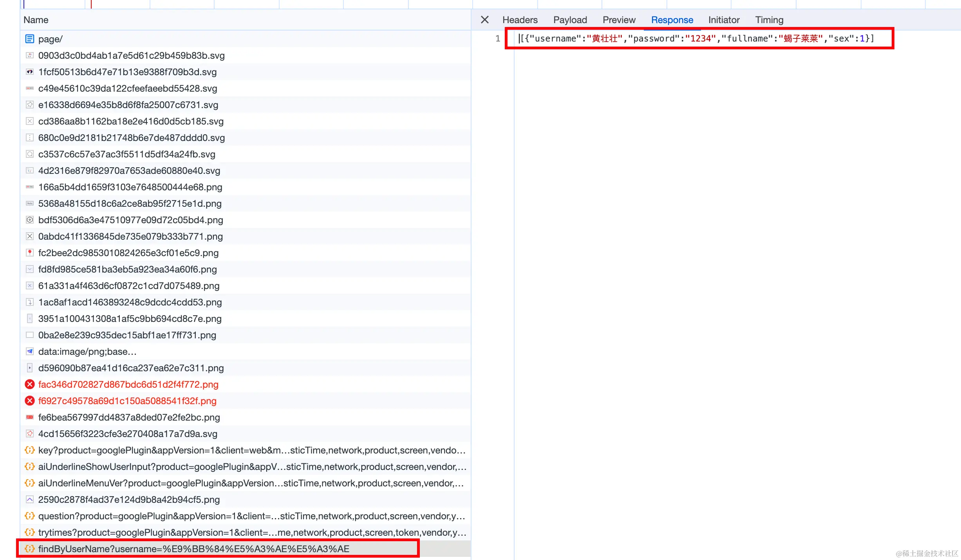
Task: Select the question?product=googlePlugin request row
Action: click(251, 516)
